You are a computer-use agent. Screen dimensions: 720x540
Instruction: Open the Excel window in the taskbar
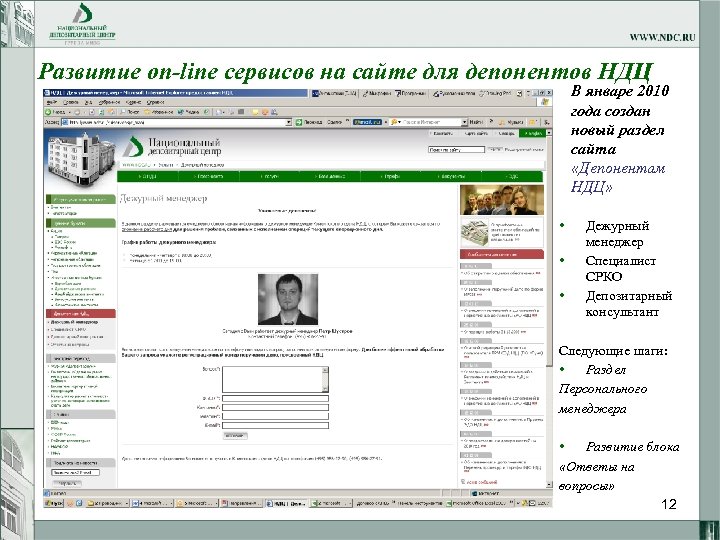(x=332, y=503)
